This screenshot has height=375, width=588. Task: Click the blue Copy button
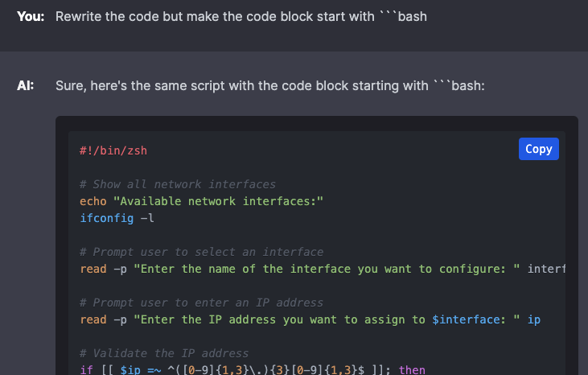[538, 149]
